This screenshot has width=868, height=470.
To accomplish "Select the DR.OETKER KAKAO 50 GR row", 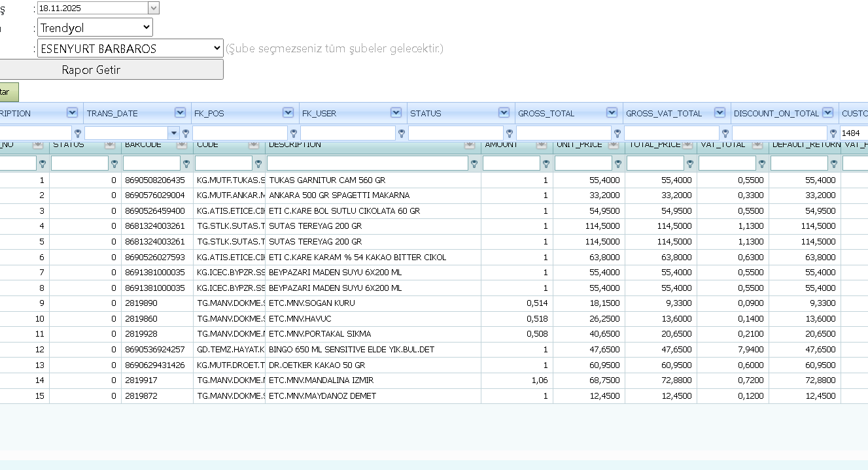I will (x=434, y=365).
